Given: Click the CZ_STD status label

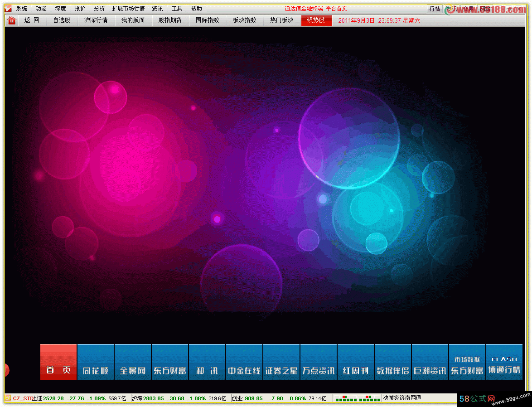Looking at the screenshot, I should point(23,398).
